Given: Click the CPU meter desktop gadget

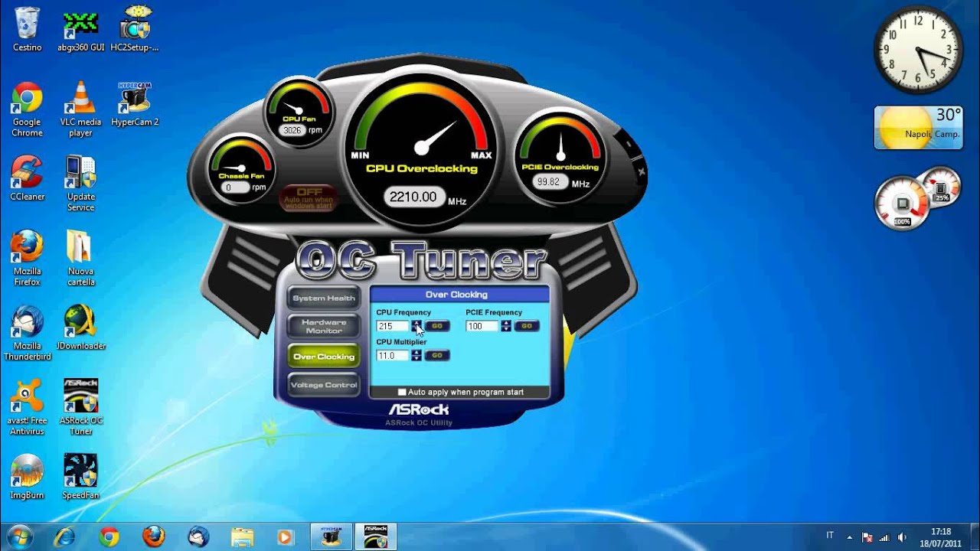Looking at the screenshot, I should coord(917,199).
